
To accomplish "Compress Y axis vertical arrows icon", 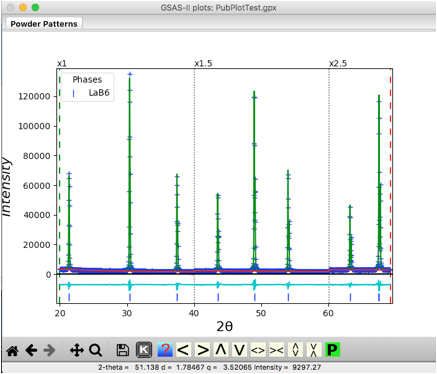I will pos(314,350).
